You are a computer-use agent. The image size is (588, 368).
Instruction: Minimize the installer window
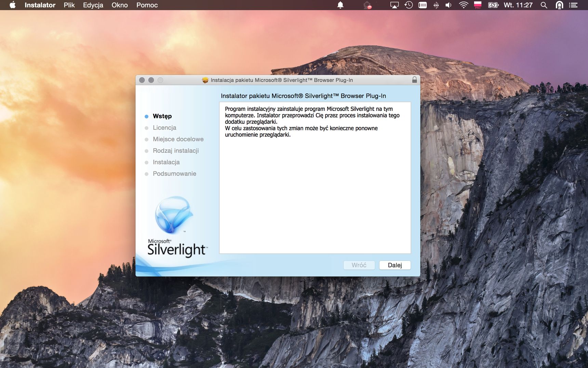151,80
